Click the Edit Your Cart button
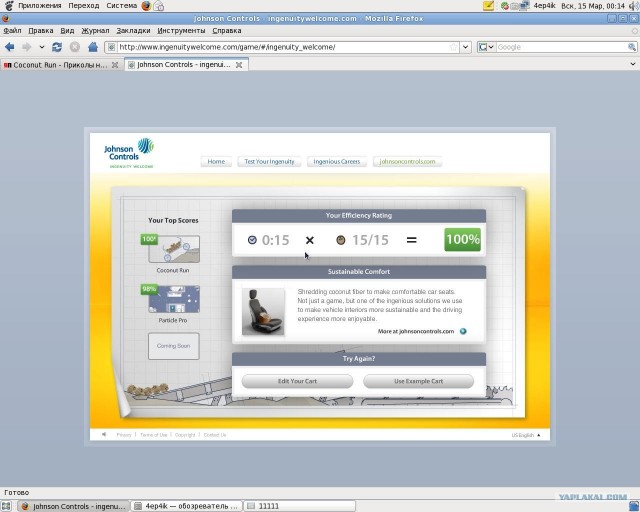 297,381
